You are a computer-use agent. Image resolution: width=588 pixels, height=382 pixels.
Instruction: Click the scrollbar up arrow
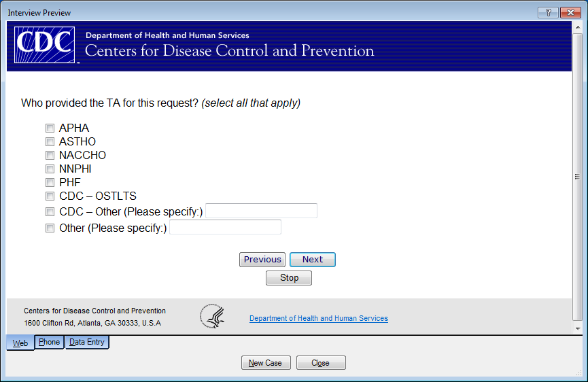point(578,27)
